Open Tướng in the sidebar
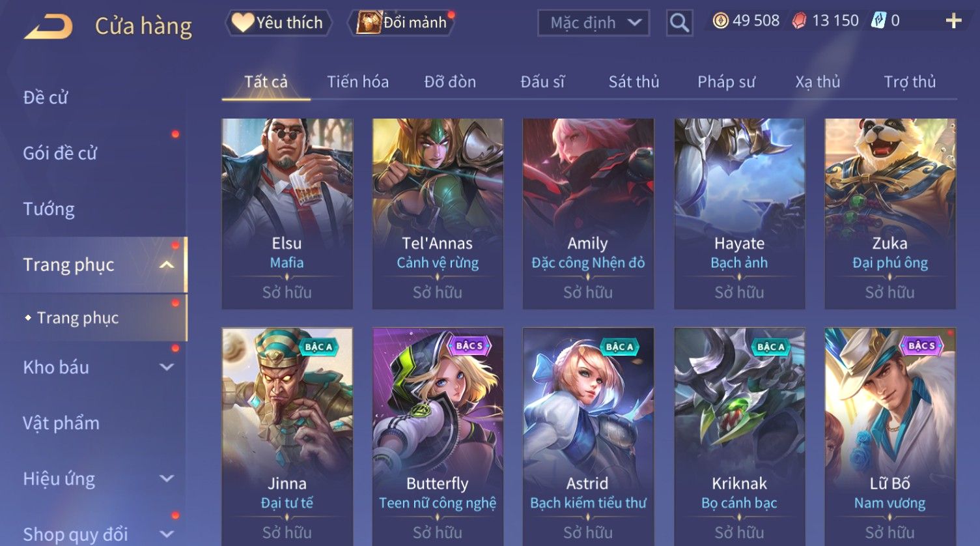 coord(49,209)
